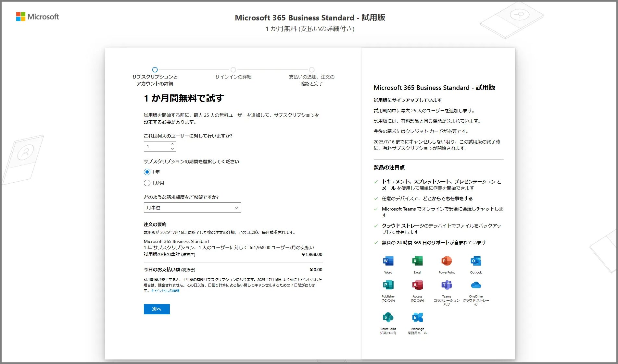Click the checkmark beside the cloud storage line
This screenshot has width=618, height=364.
(376, 226)
